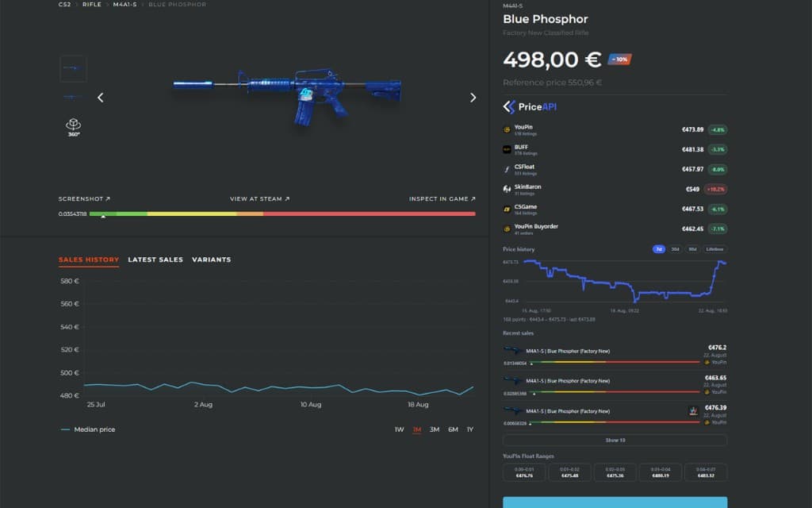Click the float bar on the €476.2 sale

(x=615, y=362)
